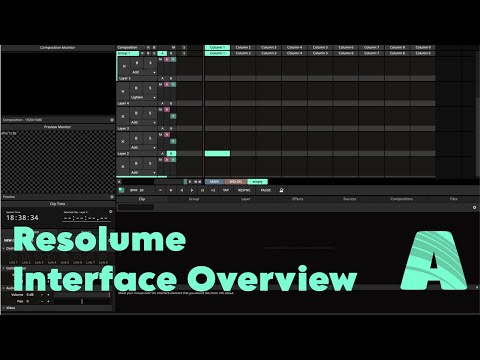Open Preview Monitor settings gear

[112, 197]
